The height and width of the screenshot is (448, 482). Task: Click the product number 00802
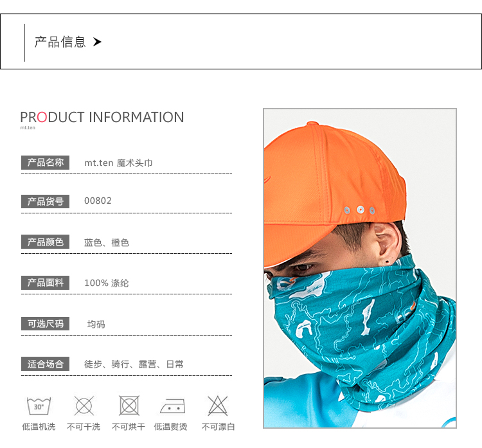tap(98, 201)
